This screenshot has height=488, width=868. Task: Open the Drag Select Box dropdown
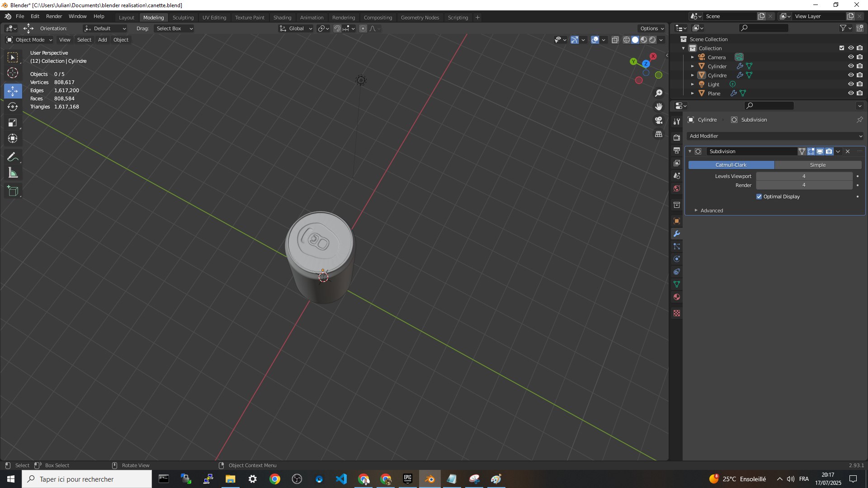click(x=174, y=28)
